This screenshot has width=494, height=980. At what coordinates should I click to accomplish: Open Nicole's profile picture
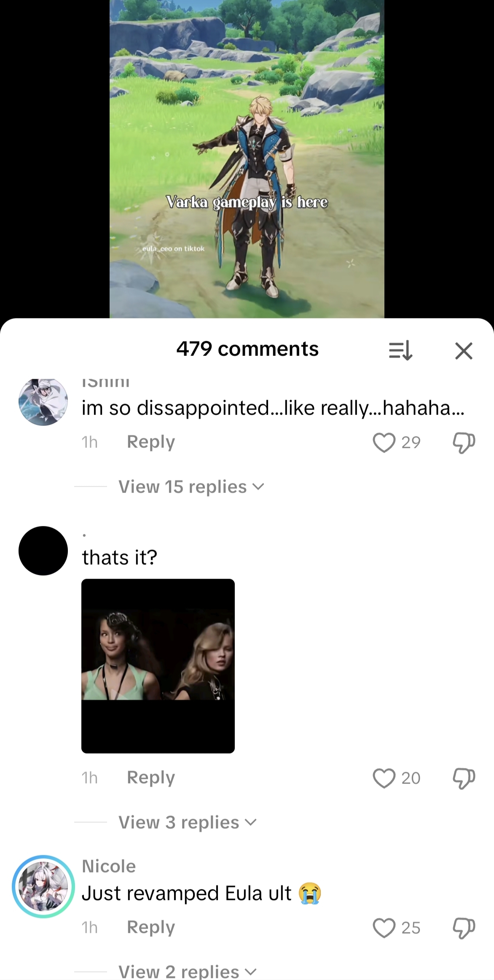coord(43,887)
